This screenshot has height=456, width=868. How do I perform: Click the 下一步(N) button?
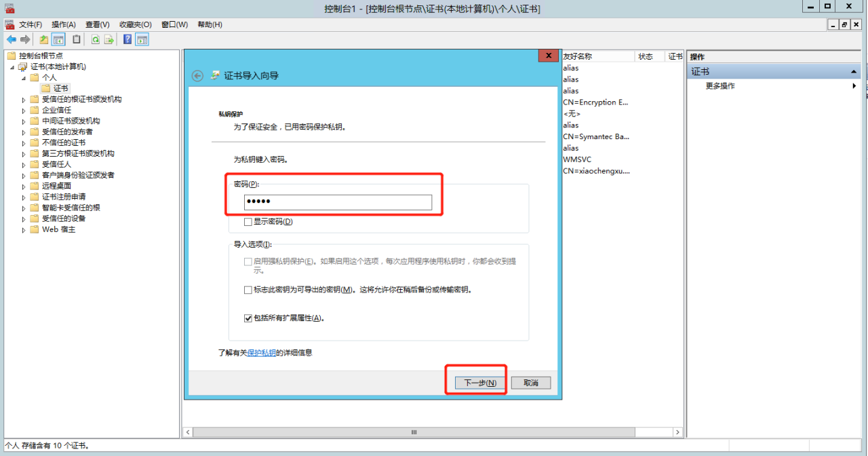click(480, 383)
